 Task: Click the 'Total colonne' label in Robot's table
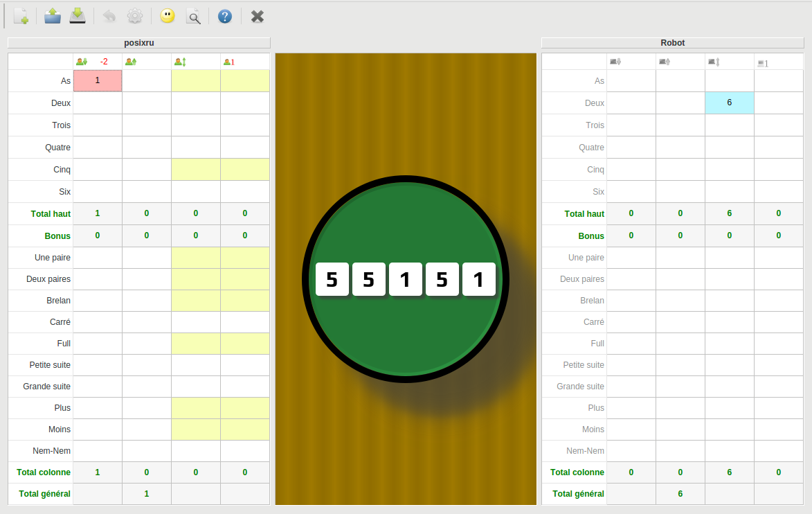(577, 472)
